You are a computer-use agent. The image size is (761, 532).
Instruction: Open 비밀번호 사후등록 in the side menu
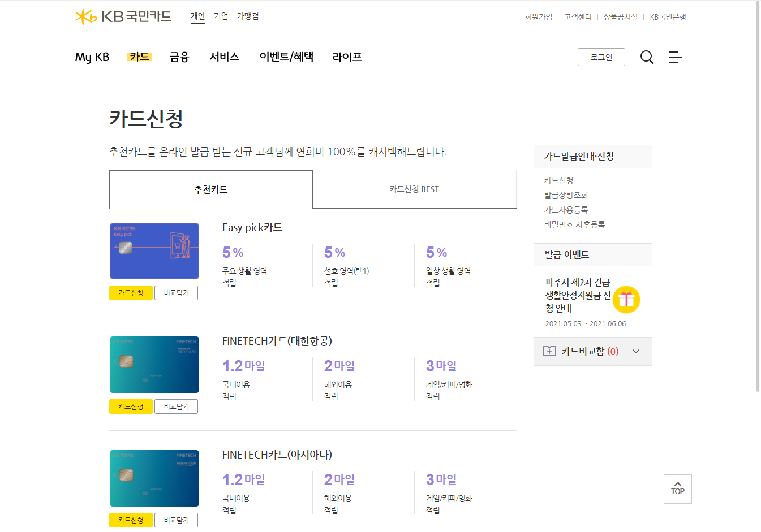(574, 224)
